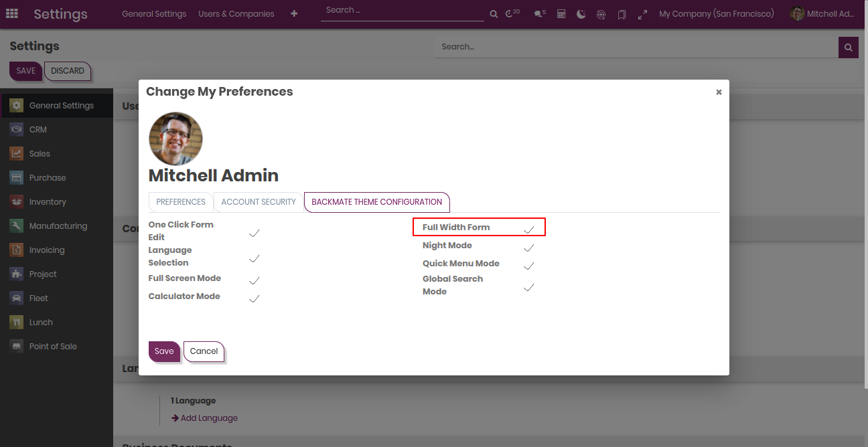
Task: Open Sales settings in sidebar
Action: 57,154
